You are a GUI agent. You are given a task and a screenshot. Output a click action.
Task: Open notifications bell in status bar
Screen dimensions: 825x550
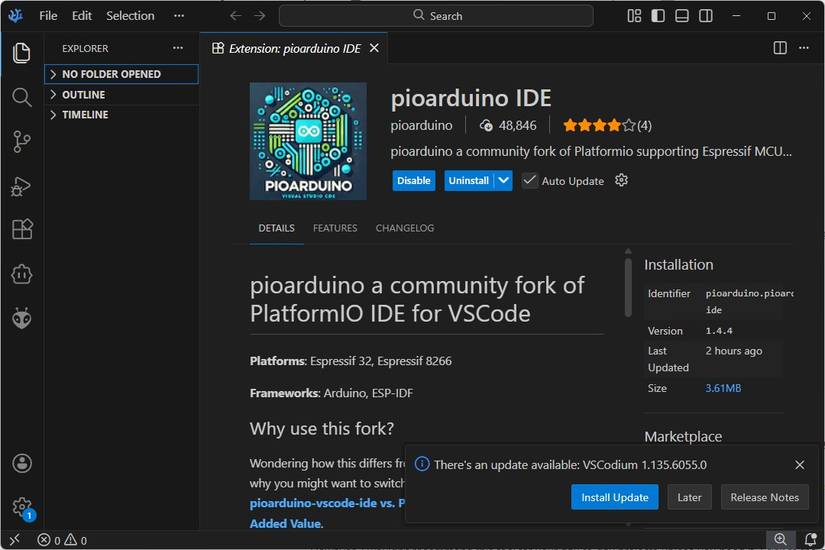click(x=811, y=539)
